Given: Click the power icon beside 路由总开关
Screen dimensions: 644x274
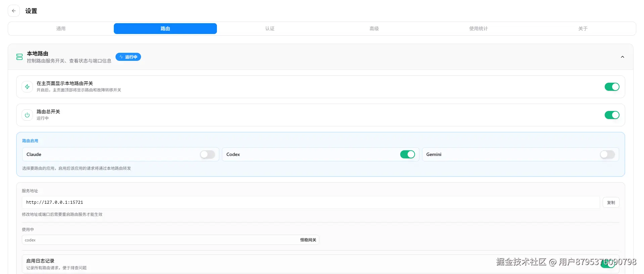Looking at the screenshot, I should point(27,115).
